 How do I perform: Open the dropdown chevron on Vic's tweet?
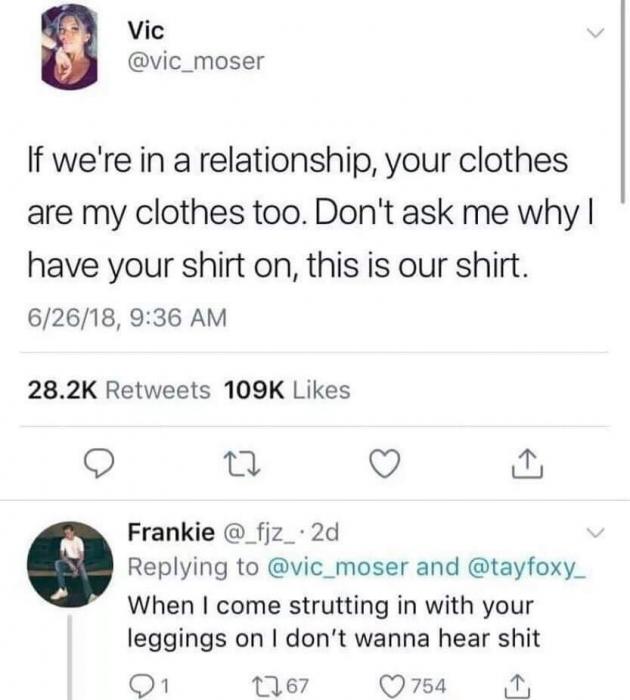click(x=596, y=35)
